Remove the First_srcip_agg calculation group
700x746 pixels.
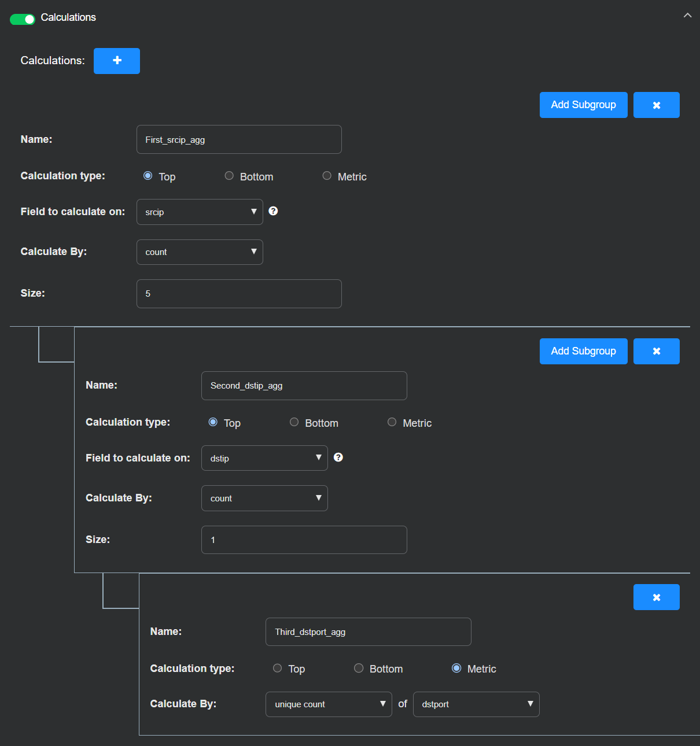click(x=656, y=105)
